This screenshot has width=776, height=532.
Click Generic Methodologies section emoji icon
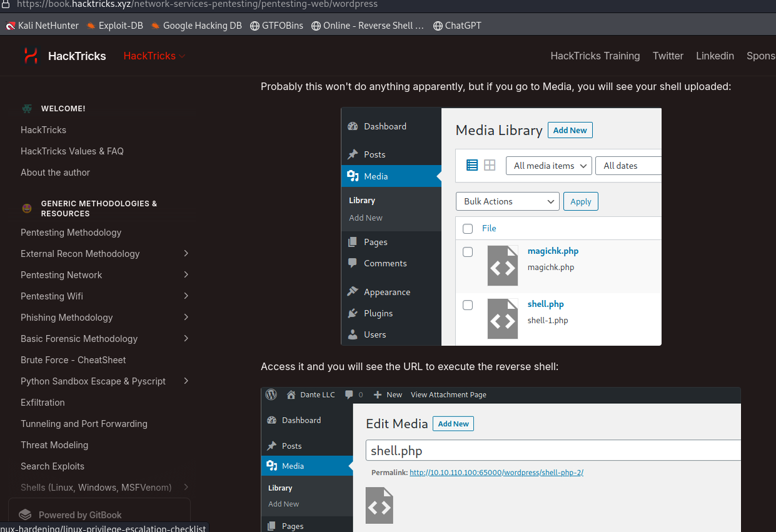coord(27,208)
